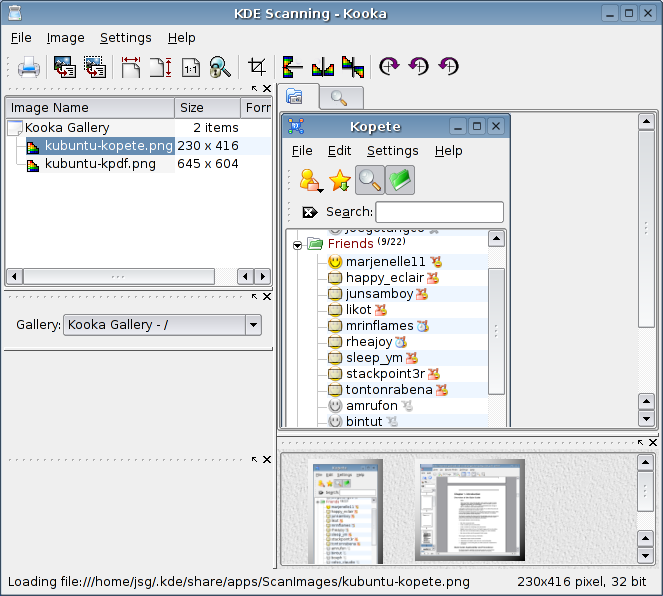
Task: Click Add Contact icon in Kopete image
Action: click(x=311, y=180)
